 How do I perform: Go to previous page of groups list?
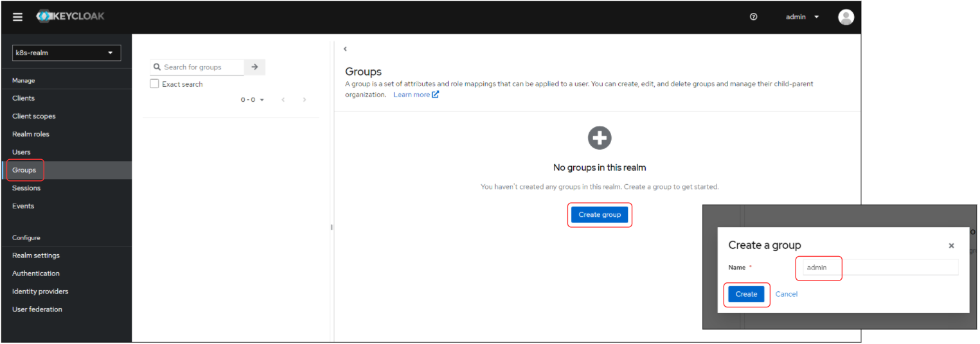(x=283, y=99)
